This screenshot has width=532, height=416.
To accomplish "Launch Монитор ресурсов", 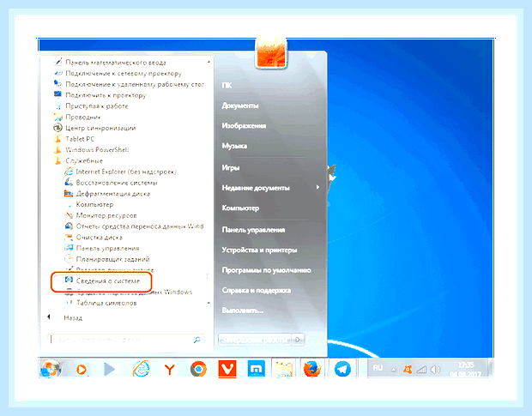I will [x=100, y=215].
